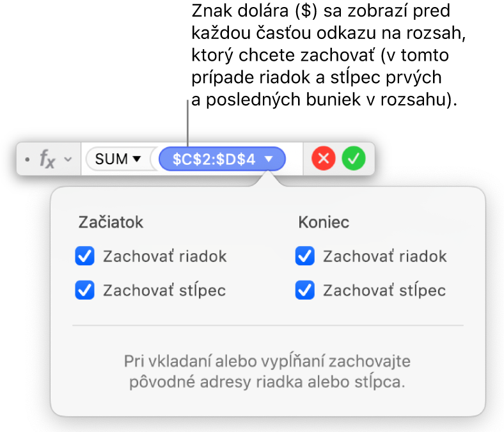Click the 'Koniec' section heading
The image size is (504, 432).
point(324,222)
